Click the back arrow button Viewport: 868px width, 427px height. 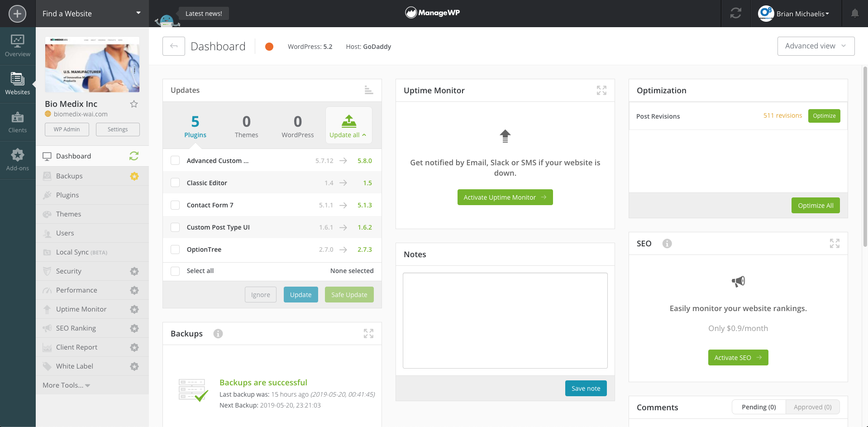tap(174, 46)
